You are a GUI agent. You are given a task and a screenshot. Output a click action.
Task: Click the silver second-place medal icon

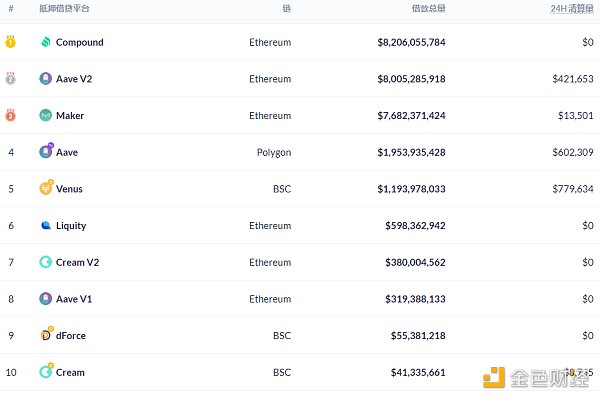pos(10,78)
